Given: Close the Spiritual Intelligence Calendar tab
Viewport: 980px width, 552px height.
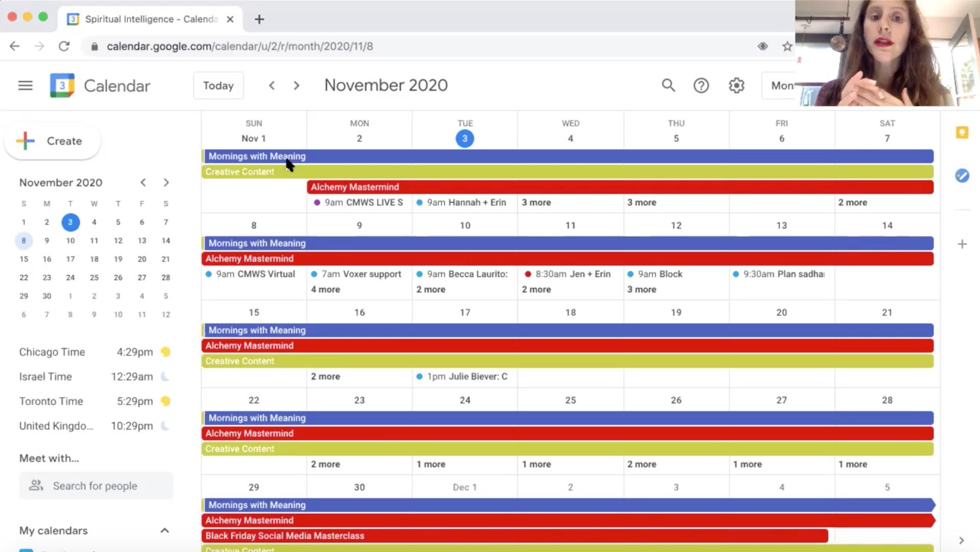Looking at the screenshot, I should (x=230, y=19).
